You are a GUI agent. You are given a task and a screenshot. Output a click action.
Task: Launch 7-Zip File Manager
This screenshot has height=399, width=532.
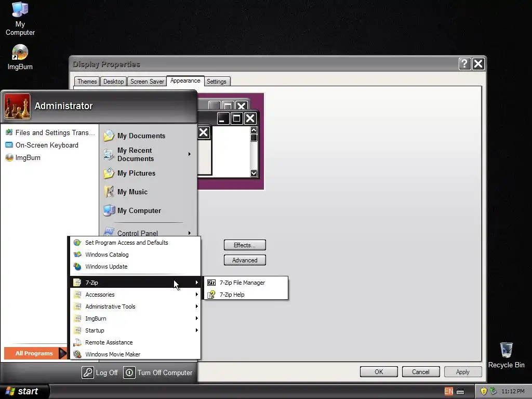(246, 283)
